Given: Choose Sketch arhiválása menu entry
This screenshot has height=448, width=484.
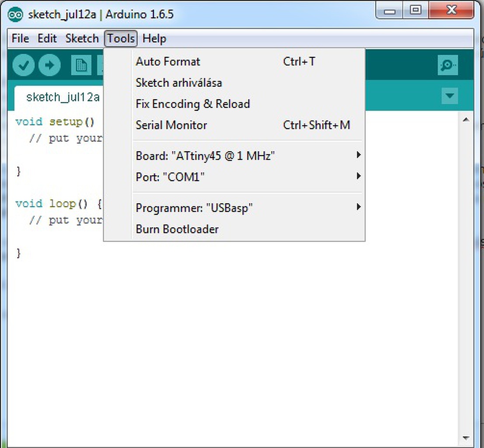Looking at the screenshot, I should pos(234,83).
